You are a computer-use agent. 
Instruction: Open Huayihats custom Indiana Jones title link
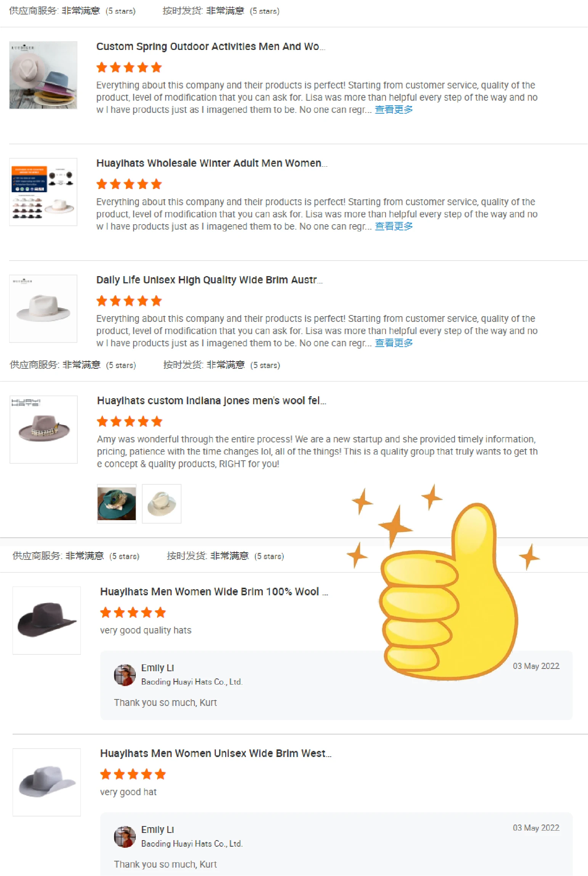point(212,401)
